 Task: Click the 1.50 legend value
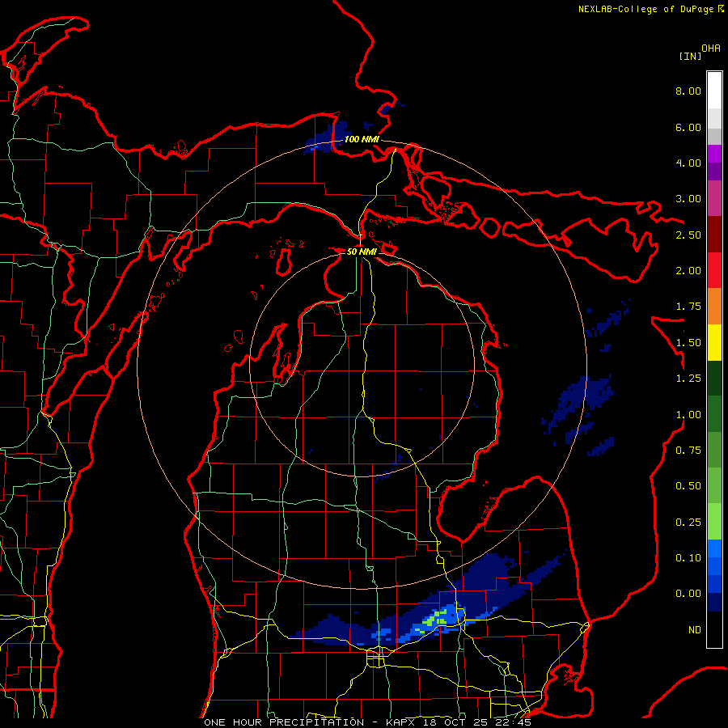[x=688, y=343]
